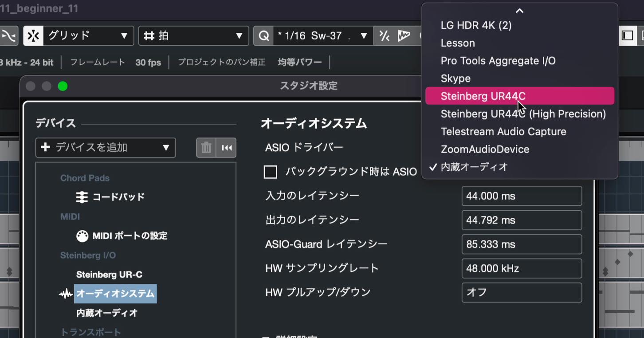
Task: Click the Chord Pads category heading
Action: pyautogui.click(x=85, y=178)
